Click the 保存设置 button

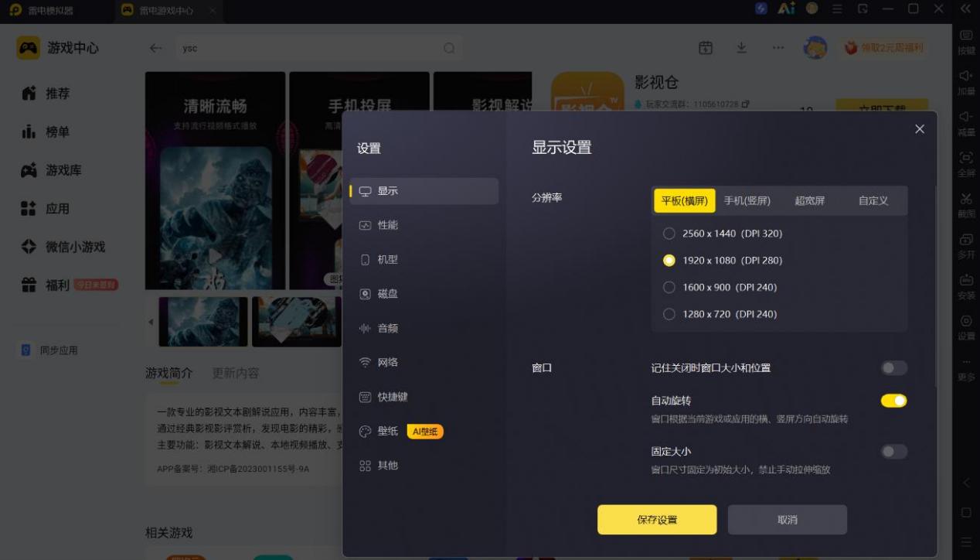click(x=657, y=520)
